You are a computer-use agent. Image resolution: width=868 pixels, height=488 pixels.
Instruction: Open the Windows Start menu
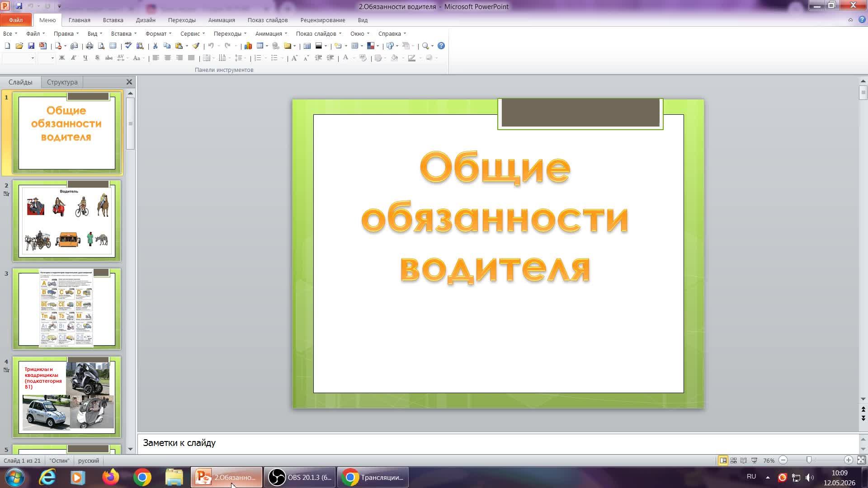(14, 477)
